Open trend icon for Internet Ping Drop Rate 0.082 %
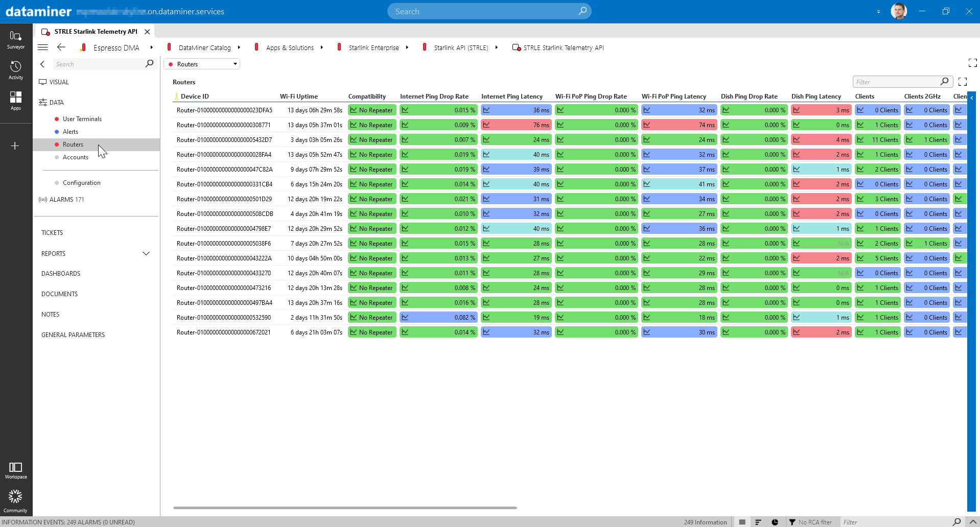Viewport: 980px width, 527px height. tap(405, 318)
